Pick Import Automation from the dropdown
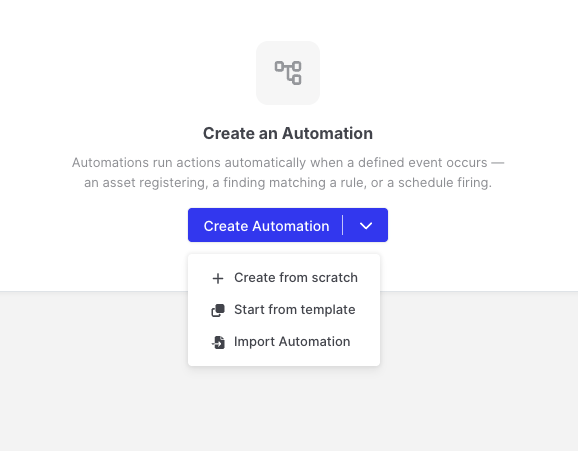 [x=284, y=342]
